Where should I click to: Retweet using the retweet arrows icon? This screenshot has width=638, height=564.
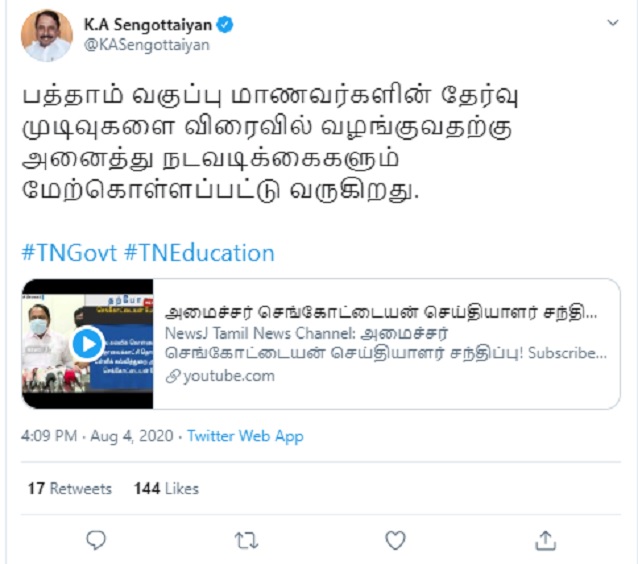click(246, 541)
